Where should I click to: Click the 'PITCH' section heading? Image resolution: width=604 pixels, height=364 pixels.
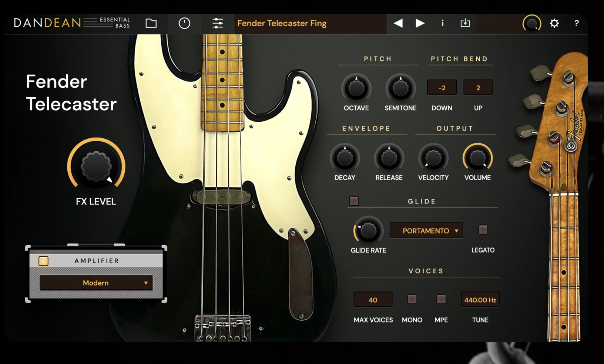(x=378, y=59)
